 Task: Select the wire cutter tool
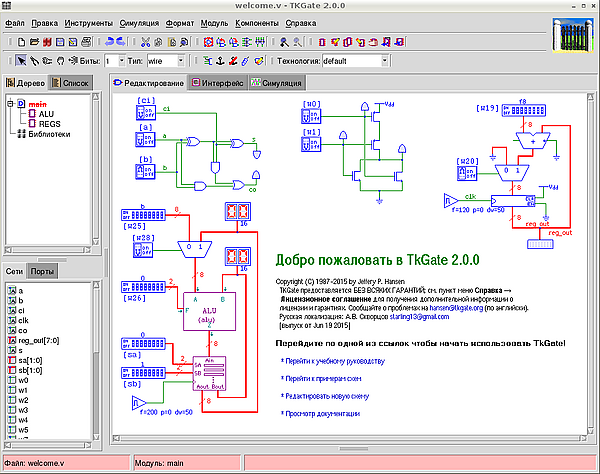[x=36, y=61]
